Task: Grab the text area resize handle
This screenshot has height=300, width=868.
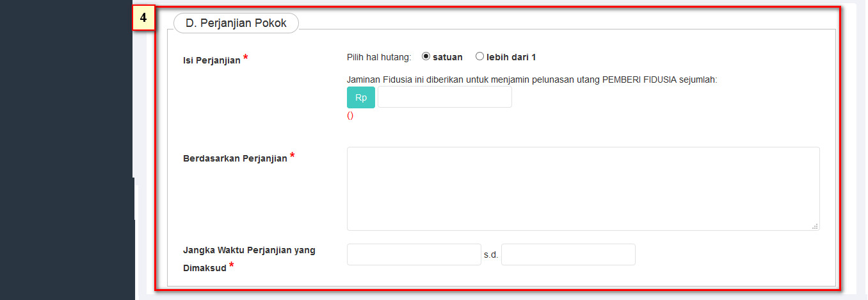Action: (x=815, y=226)
